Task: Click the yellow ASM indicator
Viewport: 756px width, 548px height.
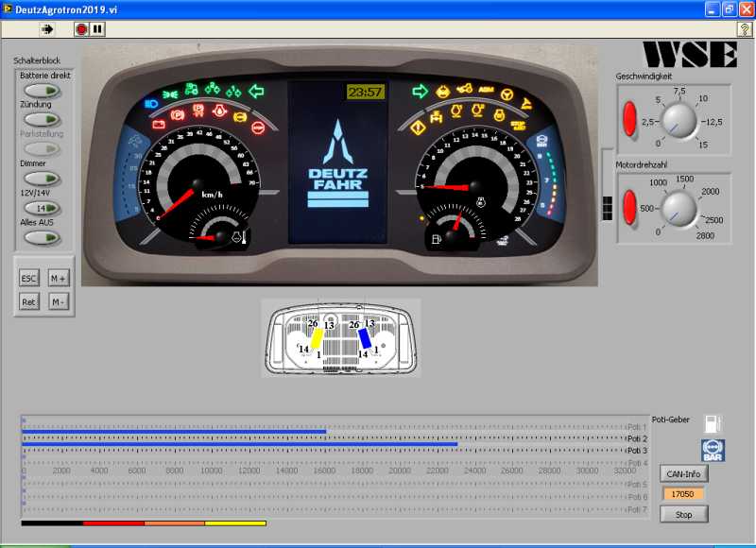Action: click(x=486, y=90)
